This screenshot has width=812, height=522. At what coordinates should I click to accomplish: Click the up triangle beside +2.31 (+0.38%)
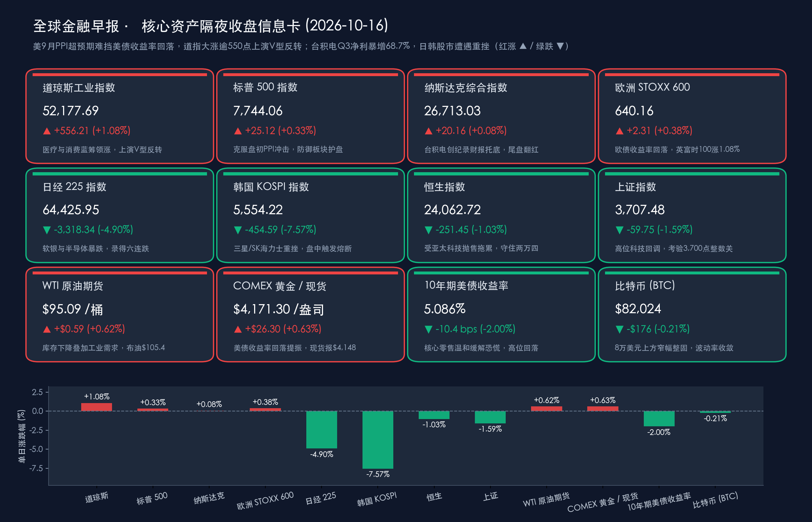tap(620, 131)
